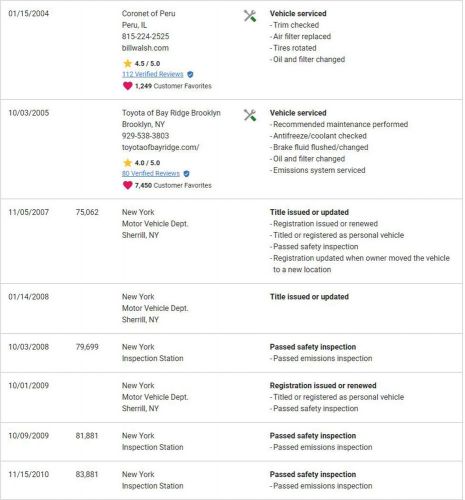Click the verified shield icon beside 80 Verified Reviews
Screen dimensions: 465x500
coord(186,174)
